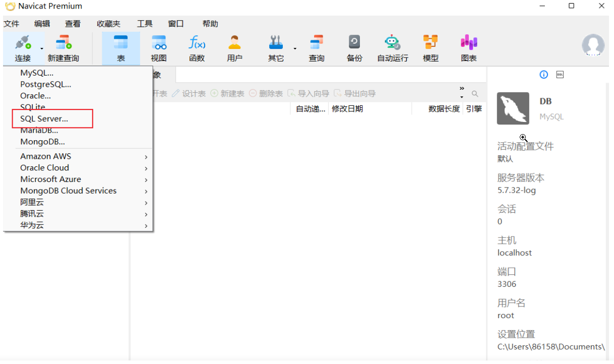The height and width of the screenshot is (364, 614).
Task: Click the MySQL dolphin logo thumbnail
Action: [513, 108]
